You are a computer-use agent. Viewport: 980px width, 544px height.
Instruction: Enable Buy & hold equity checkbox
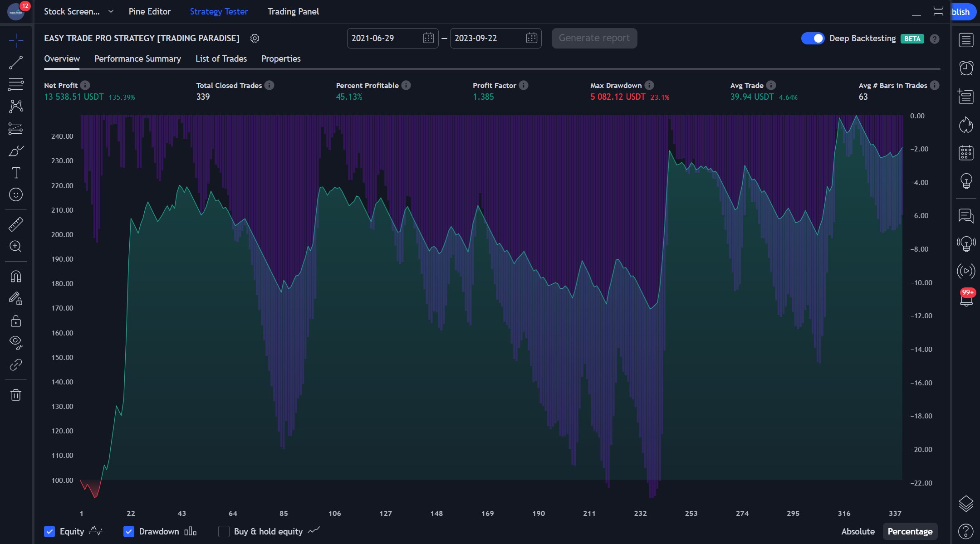pyautogui.click(x=224, y=531)
